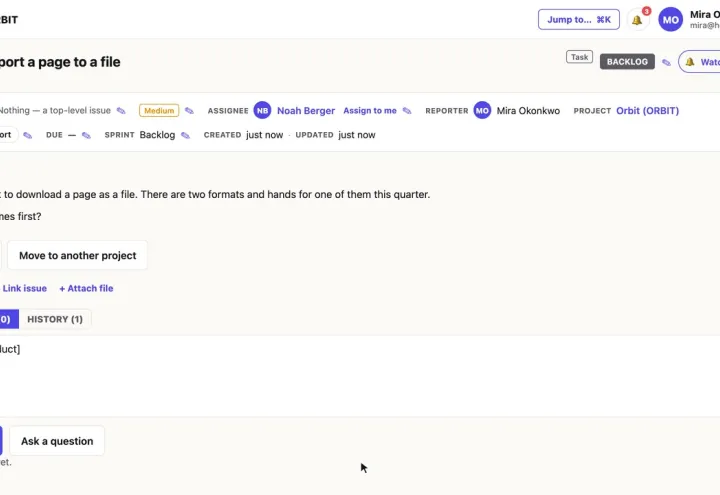Click Assign to me link
The width and height of the screenshot is (720, 495).
coord(370,111)
